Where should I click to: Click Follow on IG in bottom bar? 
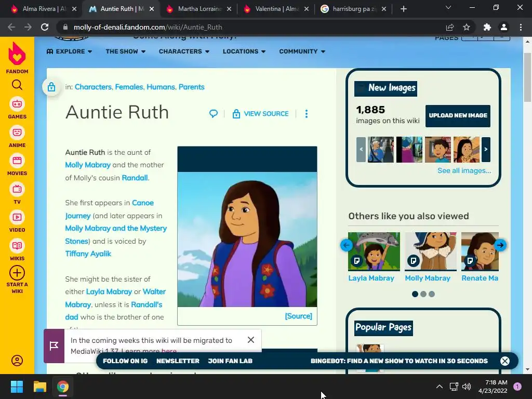point(125,361)
